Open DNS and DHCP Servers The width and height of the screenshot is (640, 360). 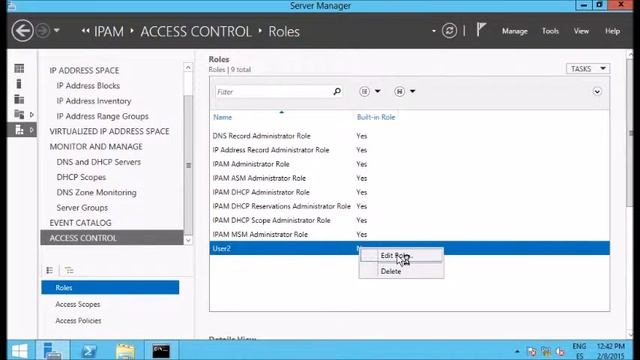(98, 162)
